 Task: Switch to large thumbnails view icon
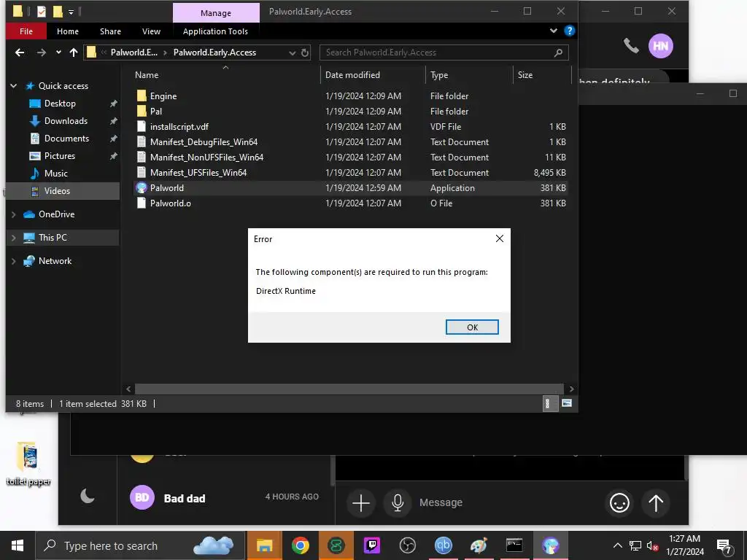[x=566, y=403]
